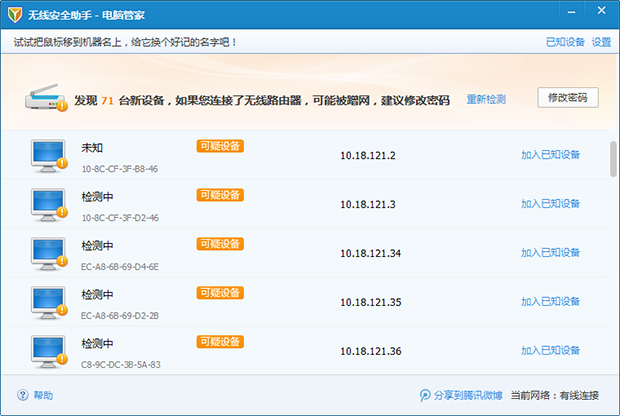
Task: Click the device icon beside EC-A8-6B-69-D2-2B
Action: click(x=48, y=302)
